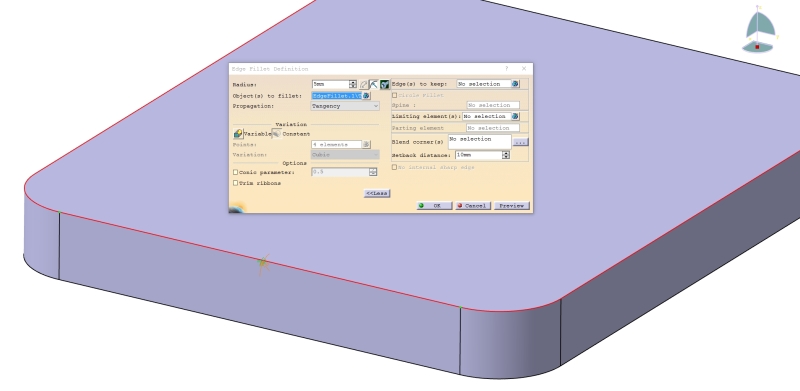The width and height of the screenshot is (800, 391).
Task: Click the Blend corner(s) ellipsis button
Action: [520, 142]
